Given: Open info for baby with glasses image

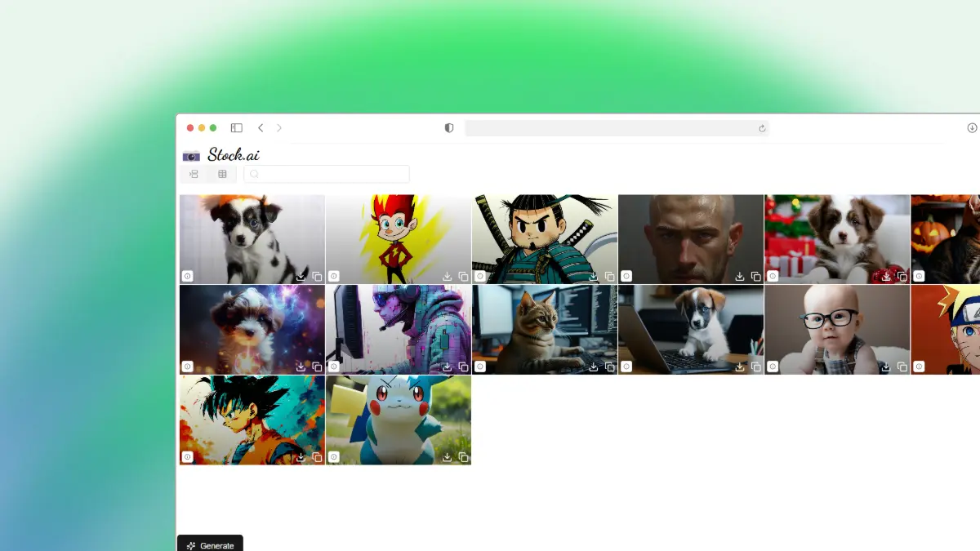Looking at the screenshot, I should point(773,367).
